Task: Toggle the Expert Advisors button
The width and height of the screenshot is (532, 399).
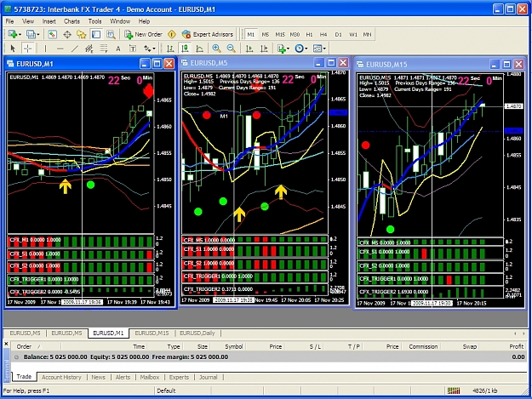Action: 208,34
